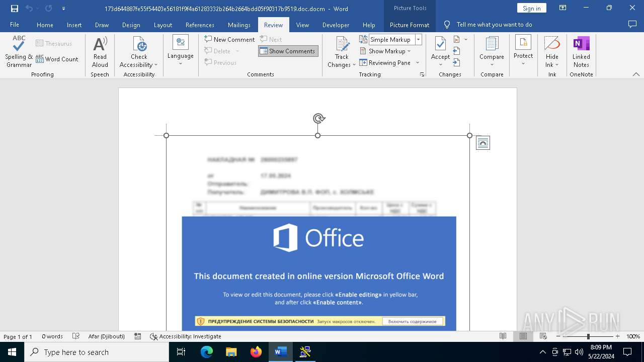Click the zoom in plus button
Image resolution: width=644 pixels, height=362 pixels.
618,336
